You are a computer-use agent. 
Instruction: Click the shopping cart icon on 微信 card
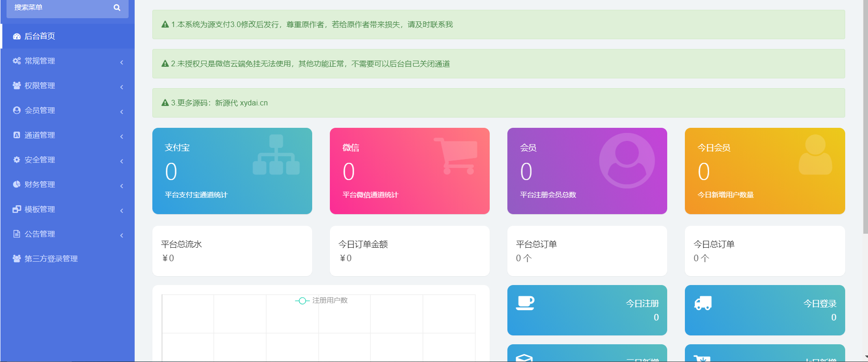click(x=456, y=156)
